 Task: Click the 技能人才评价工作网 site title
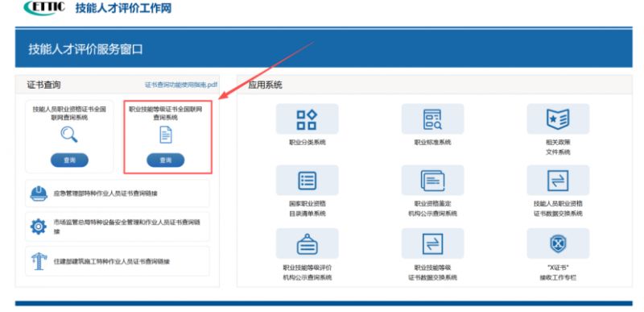coord(123,8)
